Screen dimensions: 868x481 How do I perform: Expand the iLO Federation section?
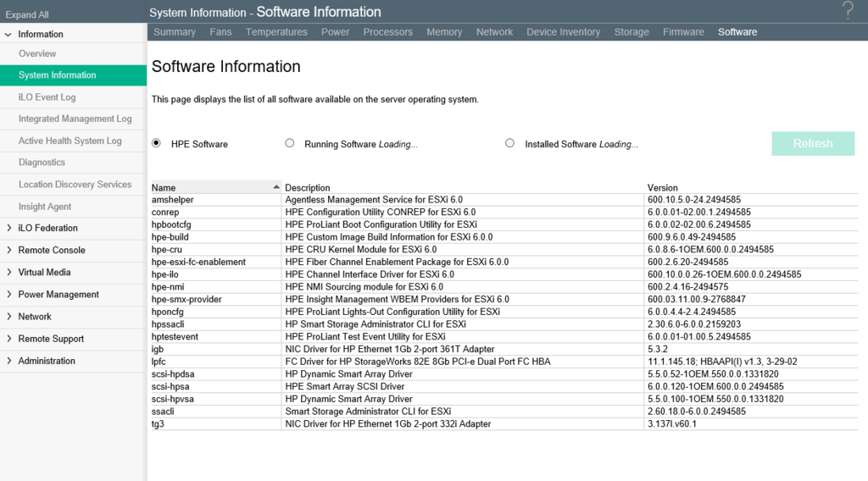point(8,228)
